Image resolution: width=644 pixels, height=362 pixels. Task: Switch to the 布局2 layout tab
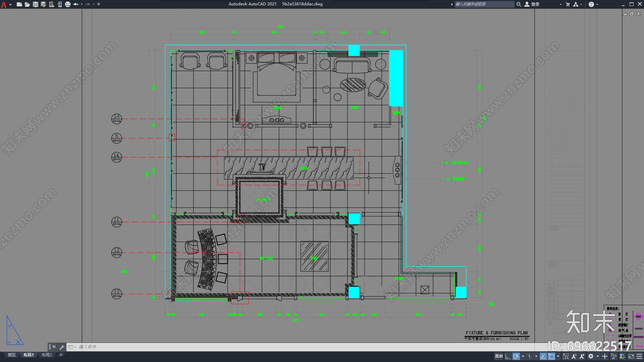pos(47,355)
